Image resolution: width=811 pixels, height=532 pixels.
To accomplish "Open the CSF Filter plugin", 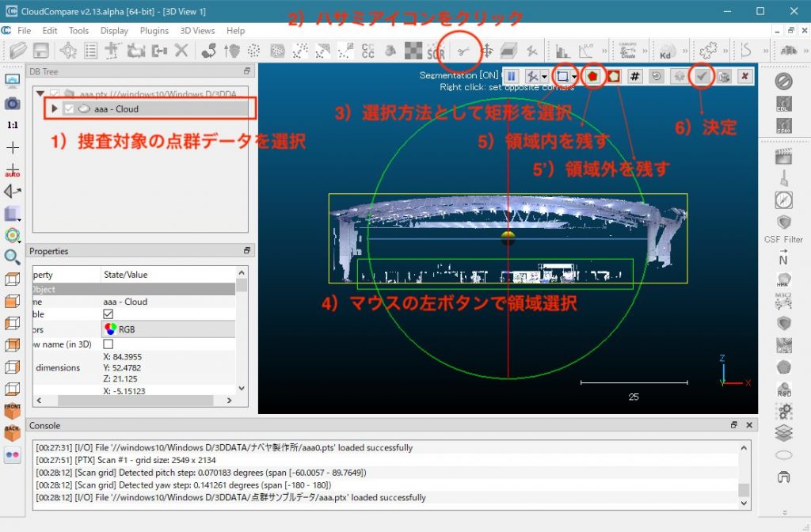I will 783,223.
